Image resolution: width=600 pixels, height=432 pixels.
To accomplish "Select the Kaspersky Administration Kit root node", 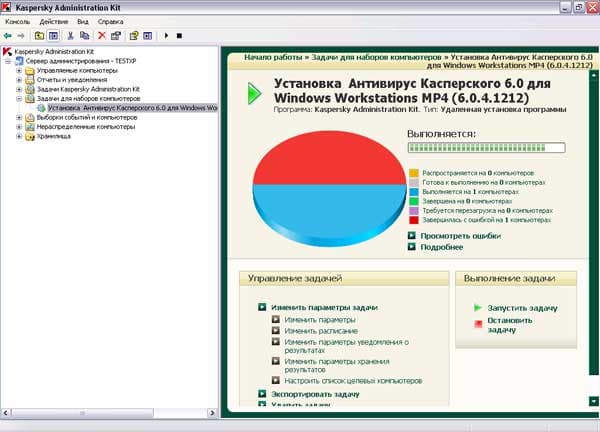I will click(x=54, y=51).
